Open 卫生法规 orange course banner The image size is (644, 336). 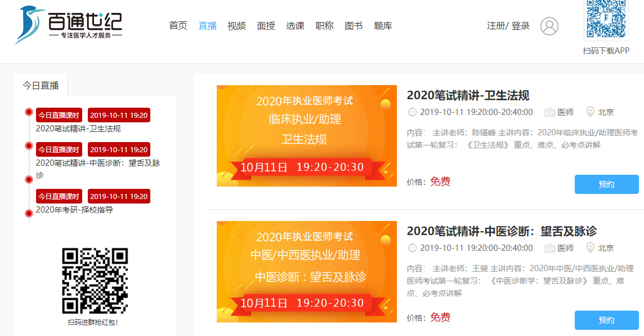(x=307, y=136)
